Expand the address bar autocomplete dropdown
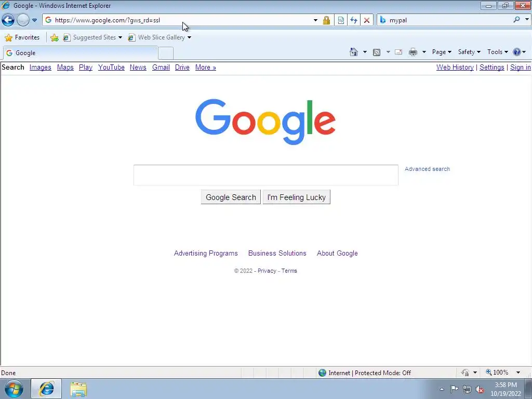 315,20
